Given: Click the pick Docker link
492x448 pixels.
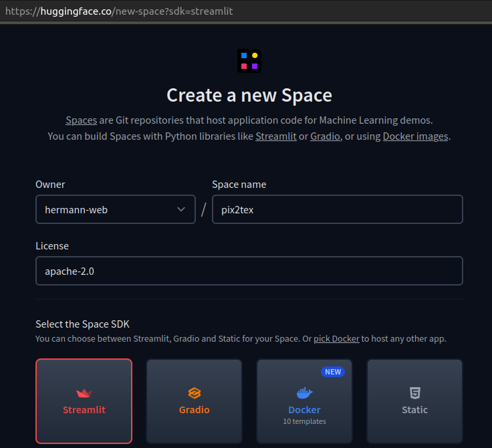Looking at the screenshot, I should coord(336,338).
